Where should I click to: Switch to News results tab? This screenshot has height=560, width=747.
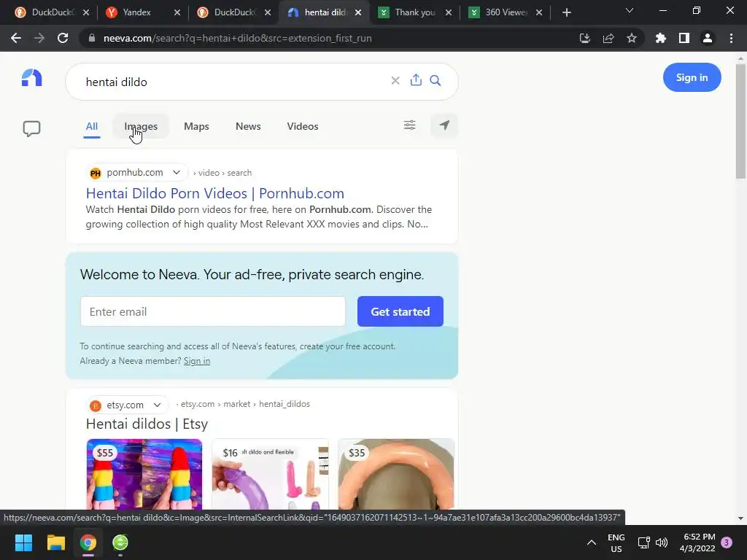pos(248,126)
